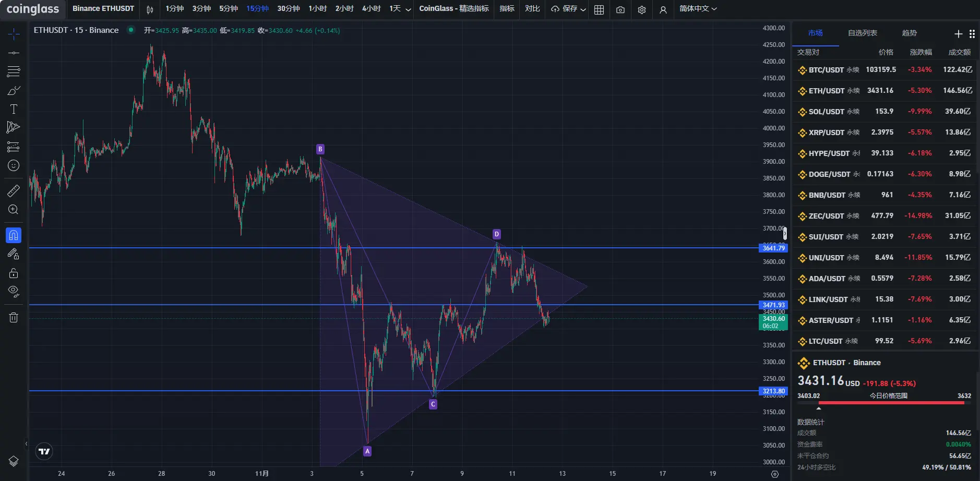980x481 pixels.
Task: Select the brush drawing tool
Action: [14, 90]
